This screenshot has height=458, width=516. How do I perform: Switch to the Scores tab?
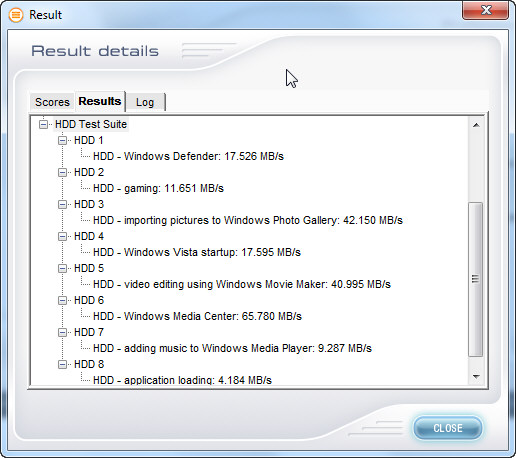(52, 102)
